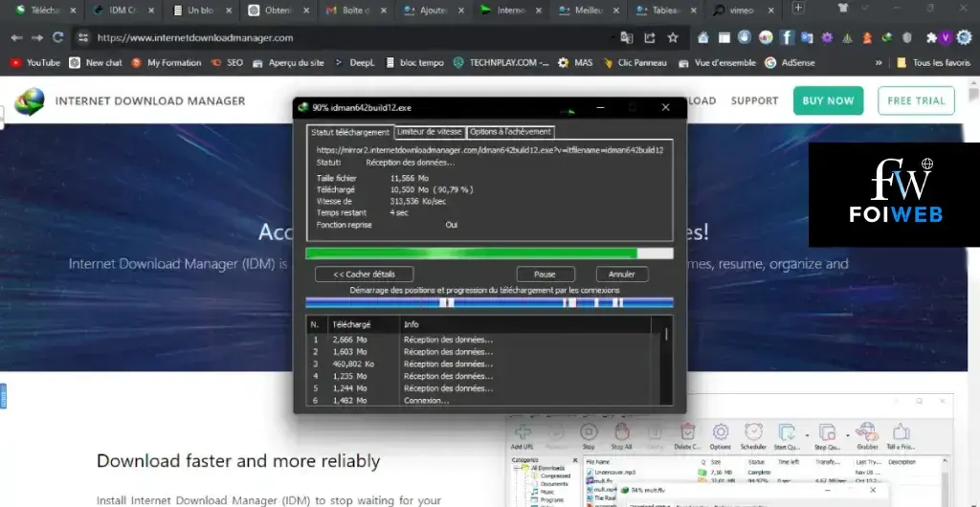980x507 pixels.
Task: Bookmark this page with the star icon
Action: click(x=673, y=38)
